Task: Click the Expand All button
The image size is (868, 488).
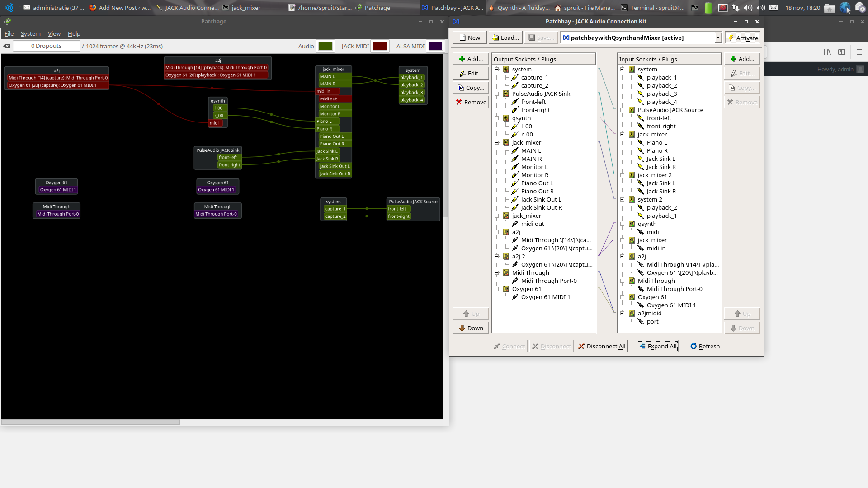Action: (657, 347)
